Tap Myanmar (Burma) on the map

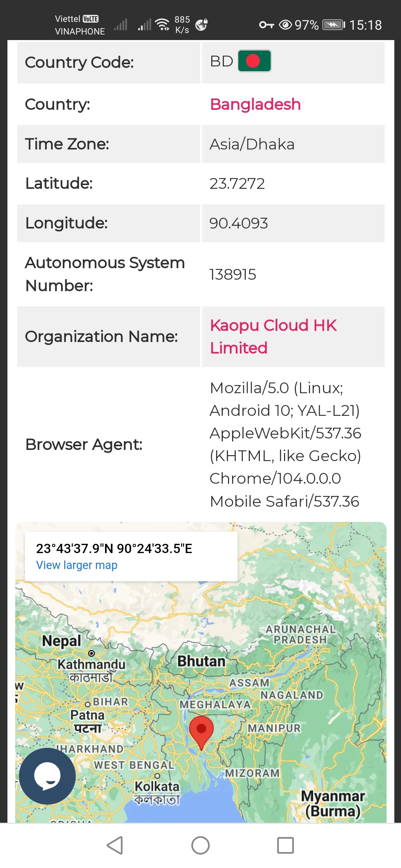click(x=333, y=803)
